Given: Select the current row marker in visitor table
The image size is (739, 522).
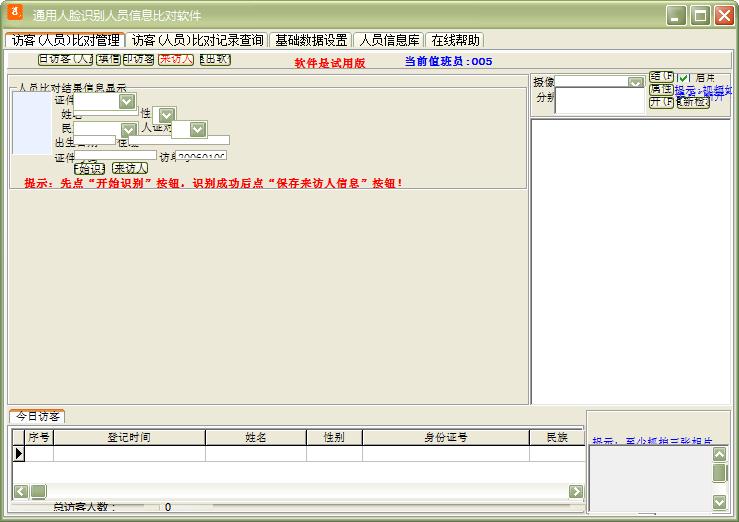Looking at the screenshot, I should tap(18, 453).
